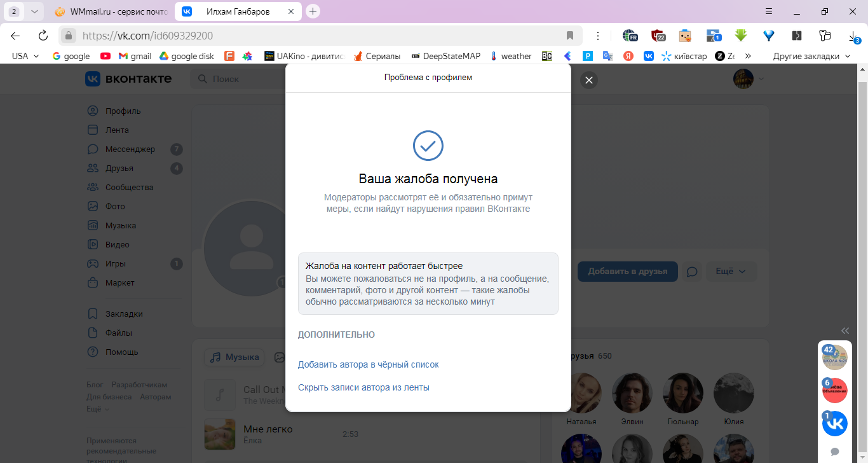Go back with browser back arrow
Image resolution: width=868 pixels, height=463 pixels.
[x=15, y=36]
